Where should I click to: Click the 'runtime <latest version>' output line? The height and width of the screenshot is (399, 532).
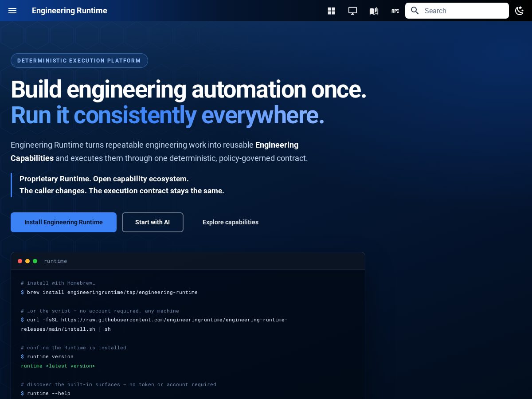tap(58, 366)
